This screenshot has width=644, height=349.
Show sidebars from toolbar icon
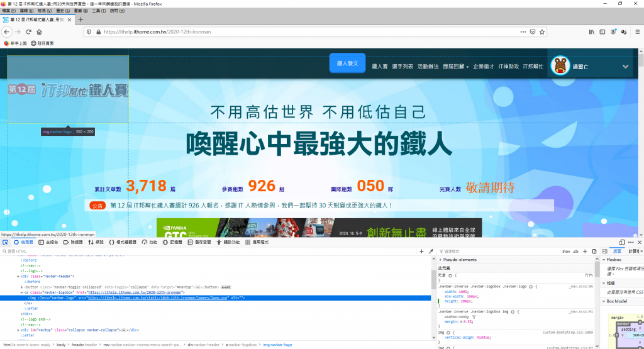602,31
